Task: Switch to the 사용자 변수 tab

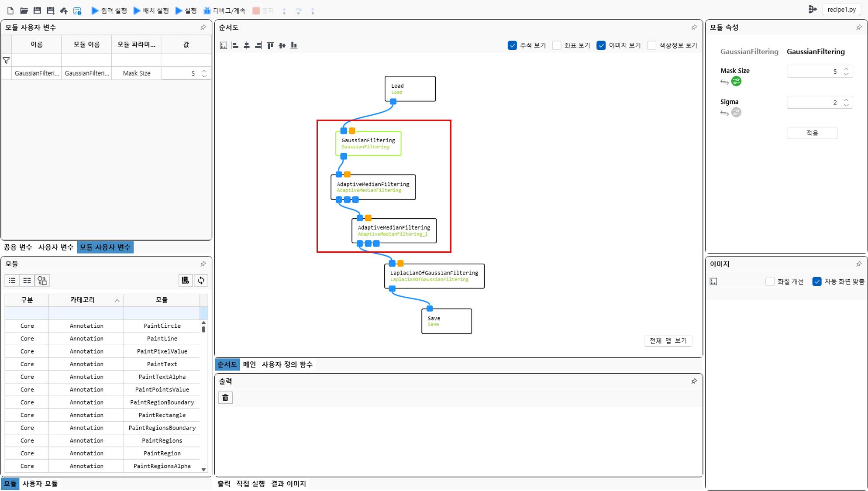Action: click(x=55, y=247)
